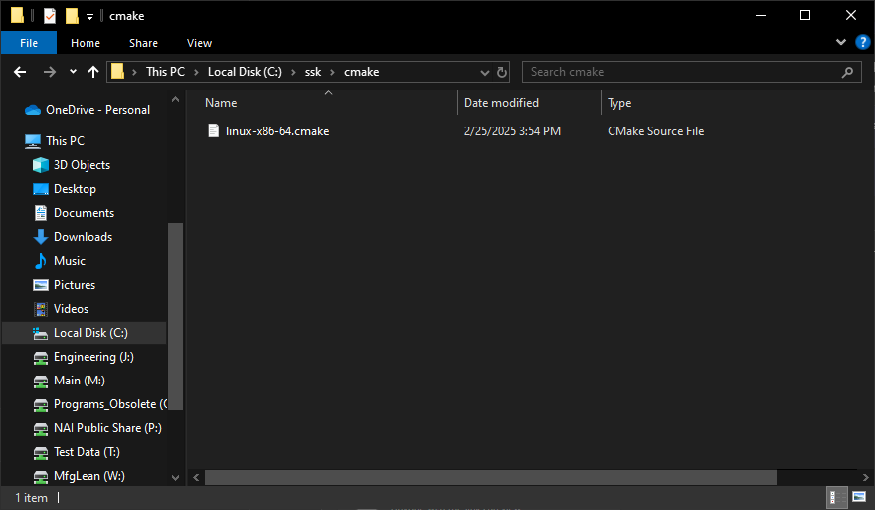Viewport: 875px width, 510px height.
Task: Open NAI Public Share (P:) drive
Action: click(x=108, y=428)
